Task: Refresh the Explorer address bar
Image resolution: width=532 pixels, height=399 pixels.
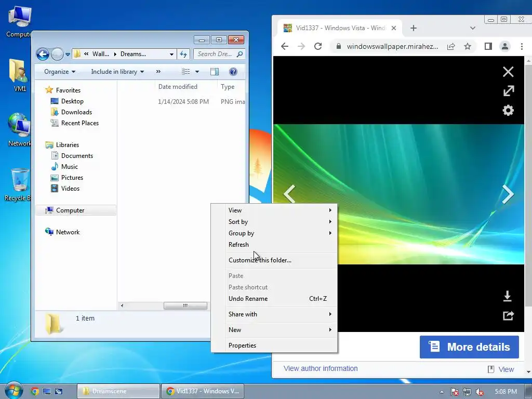Action: pos(183,54)
